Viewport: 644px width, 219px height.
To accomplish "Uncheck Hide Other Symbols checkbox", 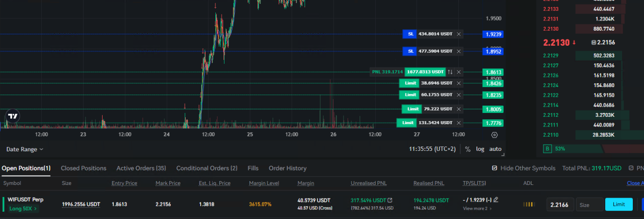I will click(x=495, y=168).
